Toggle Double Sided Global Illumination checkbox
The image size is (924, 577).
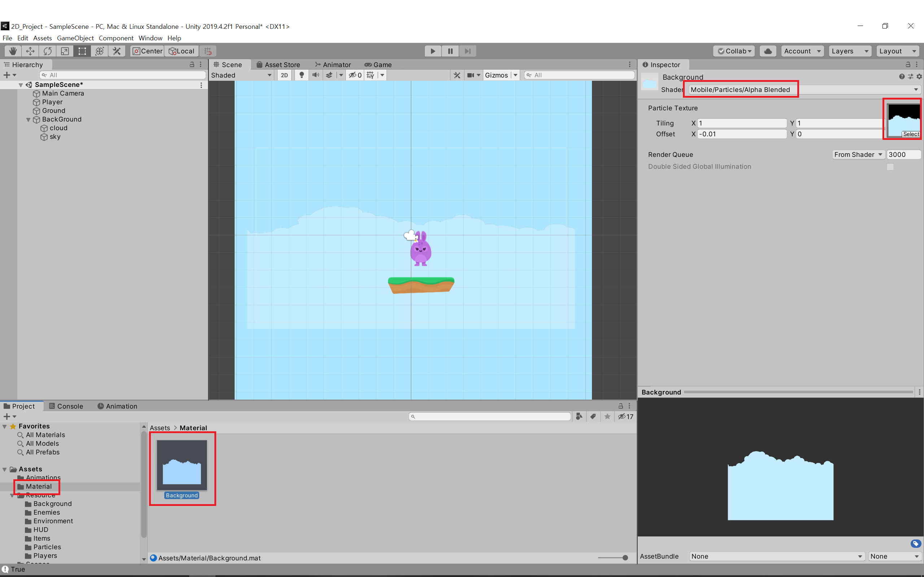[x=890, y=167]
